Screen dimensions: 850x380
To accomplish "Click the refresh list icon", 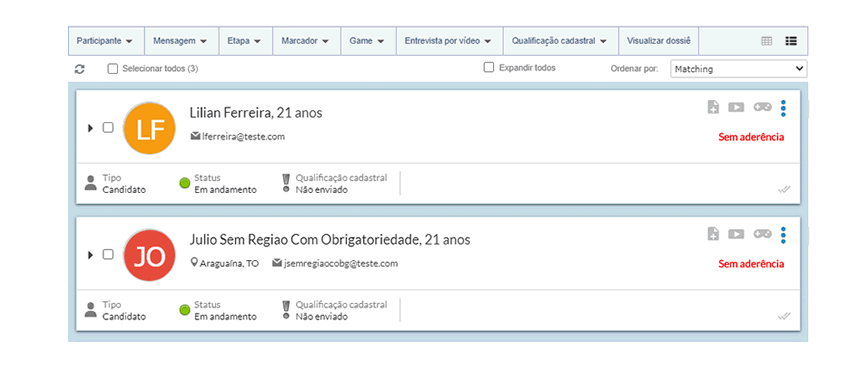I will pos(80,69).
